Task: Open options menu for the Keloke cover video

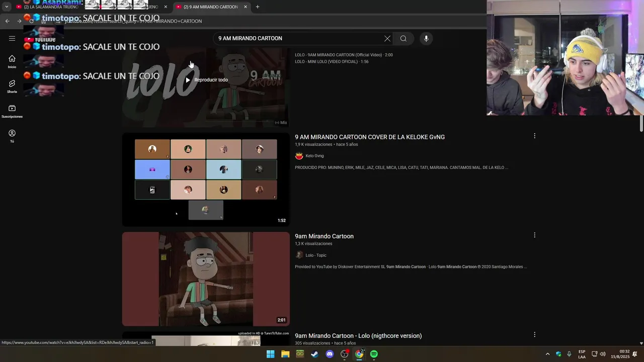Action: (x=534, y=136)
